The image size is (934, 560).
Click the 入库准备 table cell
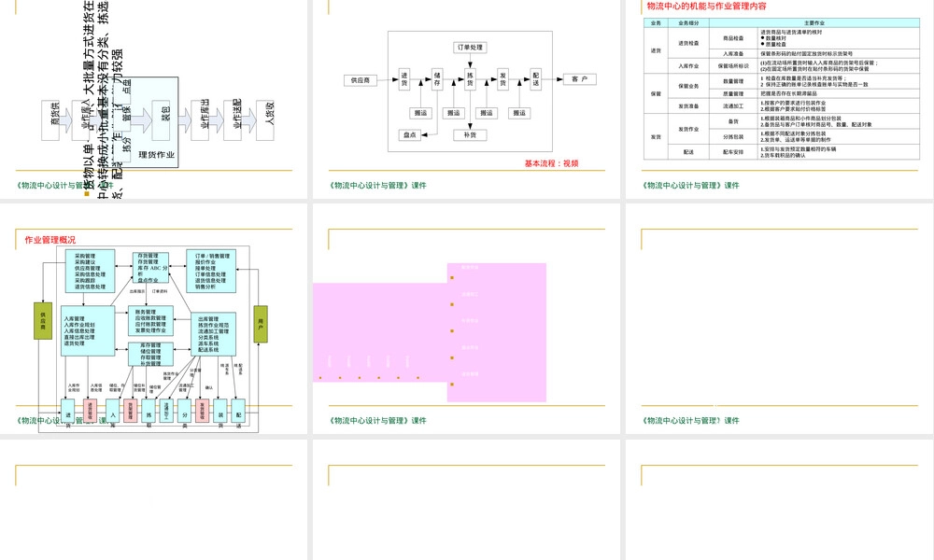733,53
